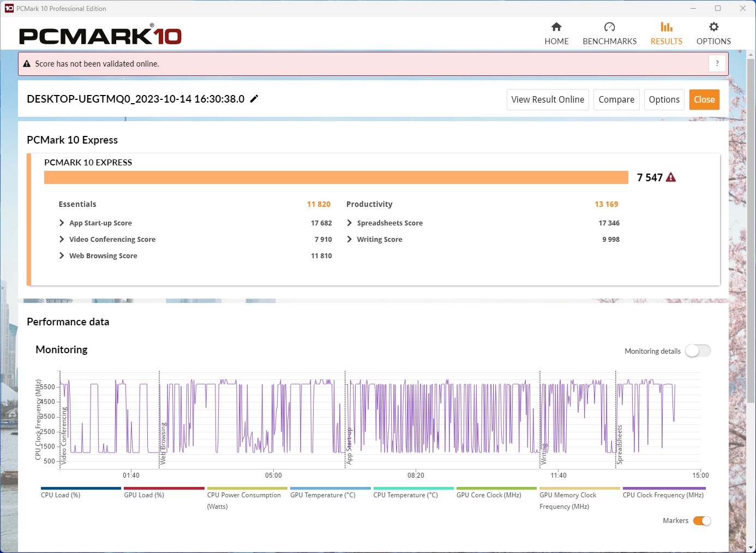Click the pencil icon to rename result
The height and width of the screenshot is (553, 756).
tap(254, 99)
